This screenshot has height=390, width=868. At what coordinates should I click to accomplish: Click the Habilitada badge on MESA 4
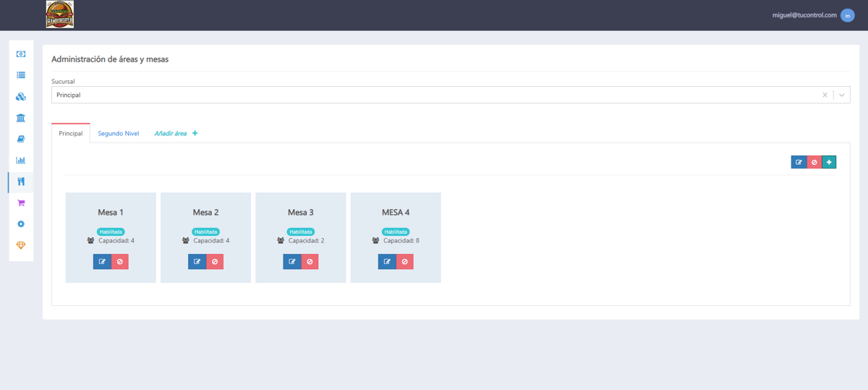396,232
